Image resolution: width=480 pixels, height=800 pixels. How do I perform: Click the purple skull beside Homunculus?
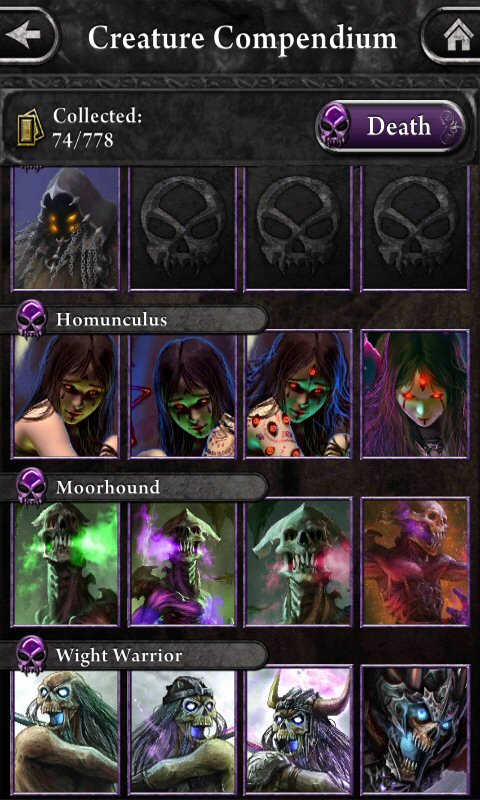(31, 318)
